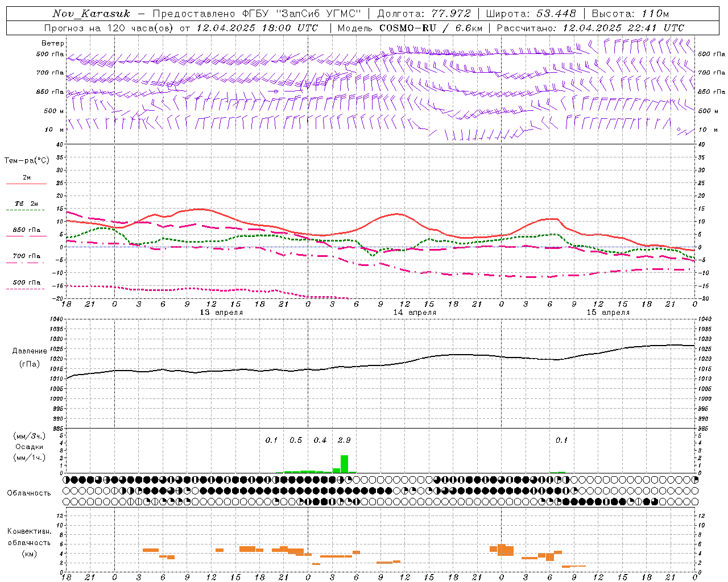
Task: Click the (км) unit label
Action: [x=30, y=554]
